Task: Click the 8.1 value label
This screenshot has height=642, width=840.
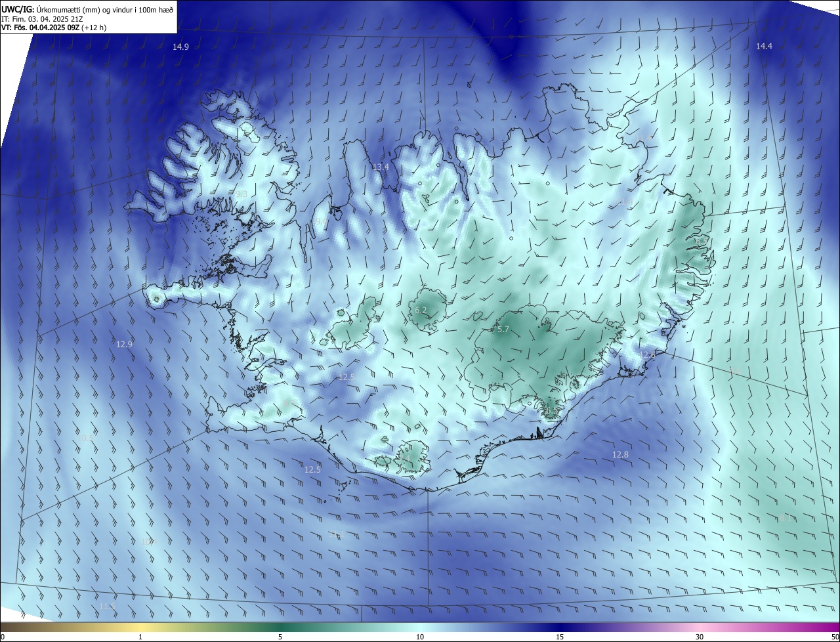Action: tap(785, 518)
